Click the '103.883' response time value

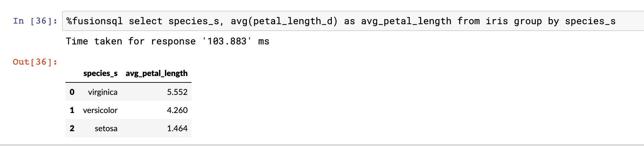[x=227, y=41]
